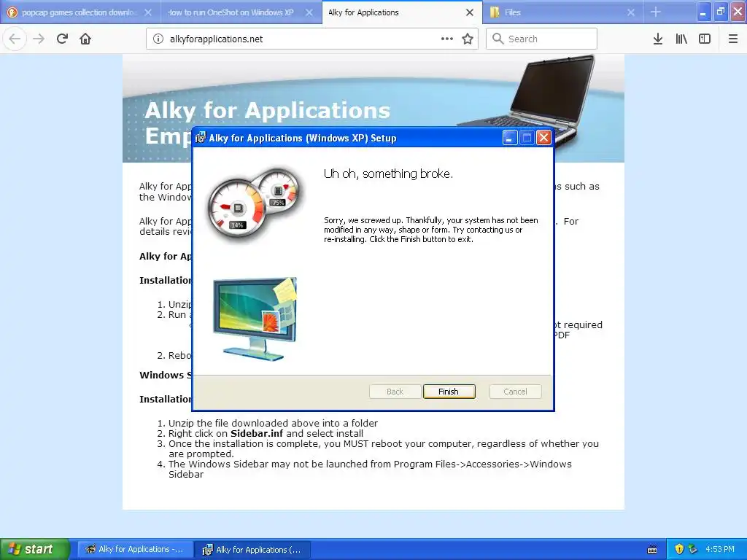Click the tray icon beside the clock

click(693, 550)
